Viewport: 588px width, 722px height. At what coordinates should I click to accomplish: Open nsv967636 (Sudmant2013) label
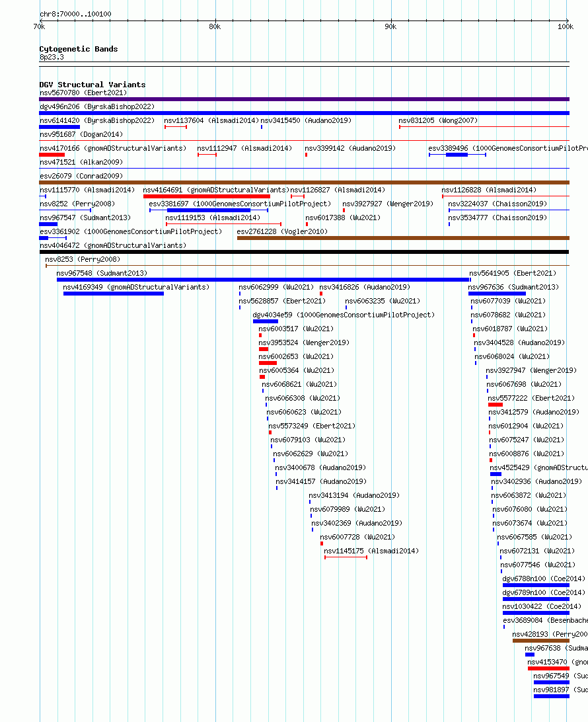click(513, 287)
